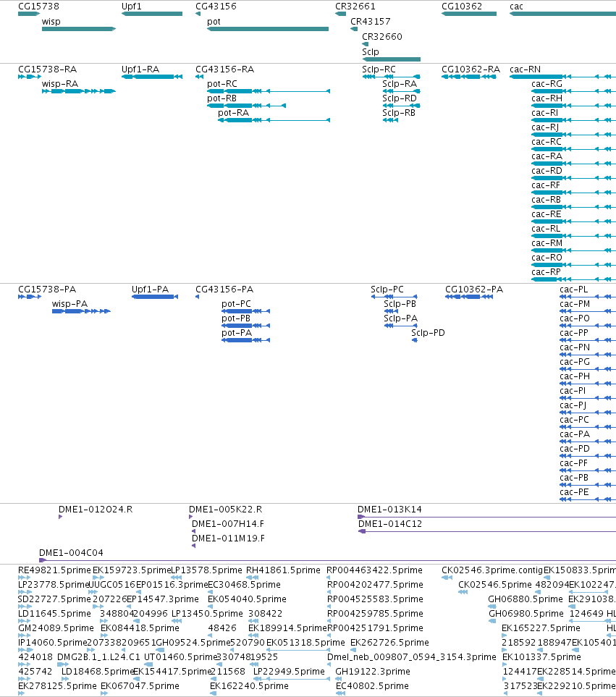Select the Upf1-RA transcript label
This screenshot has width=616, height=697.
click(x=140, y=69)
